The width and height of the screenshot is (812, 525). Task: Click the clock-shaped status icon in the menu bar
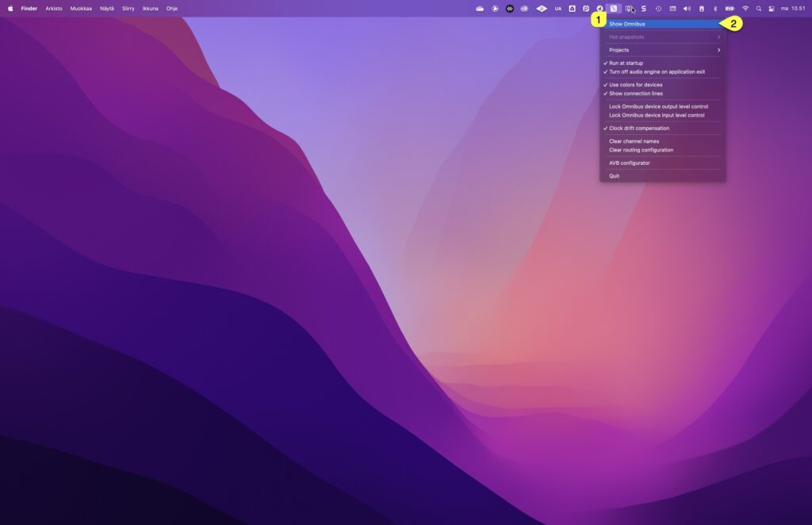657,8
